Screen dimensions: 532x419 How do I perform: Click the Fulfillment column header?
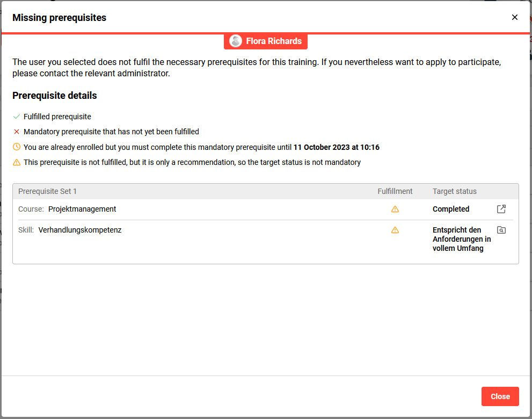(395, 191)
